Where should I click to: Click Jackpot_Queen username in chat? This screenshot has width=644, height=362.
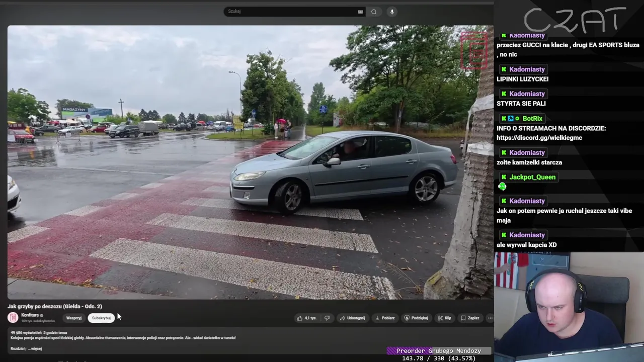click(532, 177)
